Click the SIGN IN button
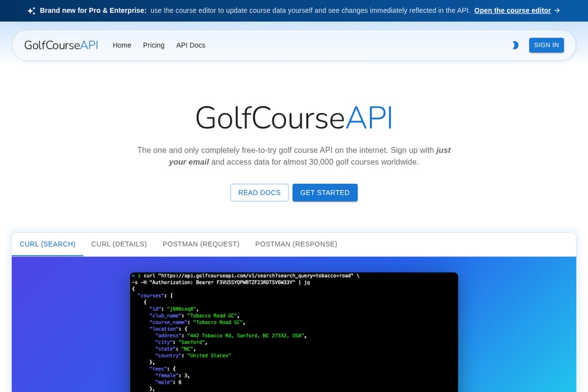 546,45
